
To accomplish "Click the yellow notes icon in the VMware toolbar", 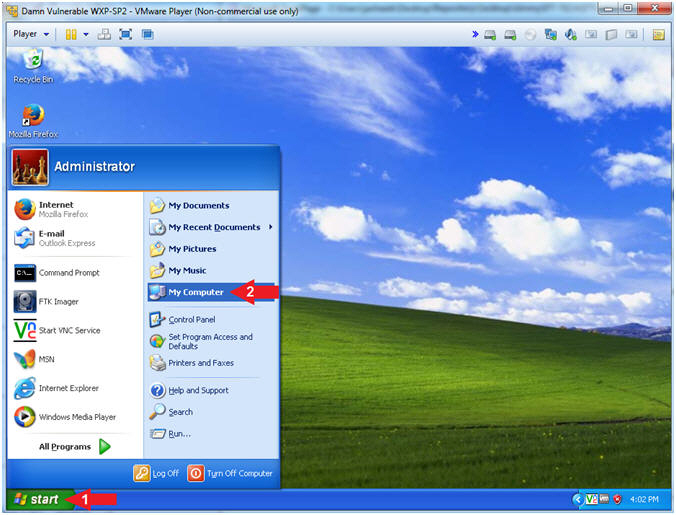I will tap(658, 34).
